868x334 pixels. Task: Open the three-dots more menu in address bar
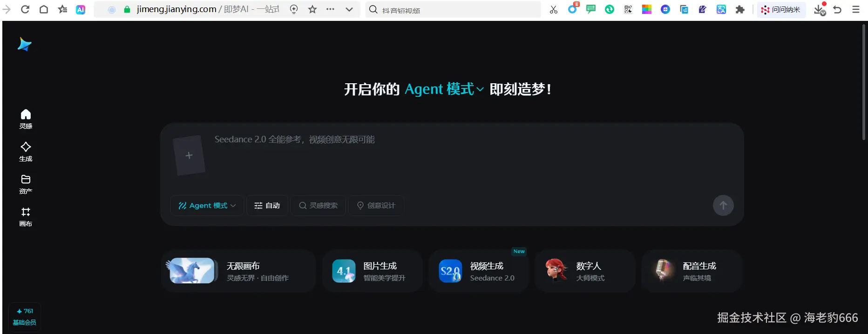(330, 9)
